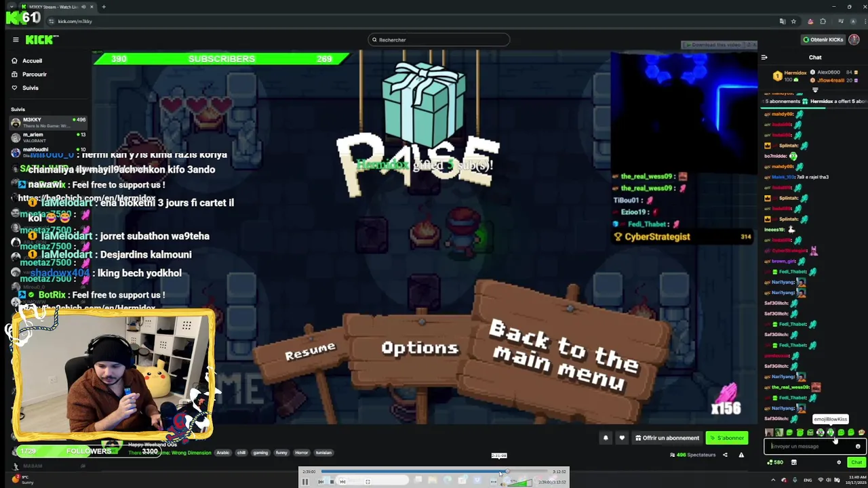Click the S'abonner button
868x488 pixels.
coord(727,438)
